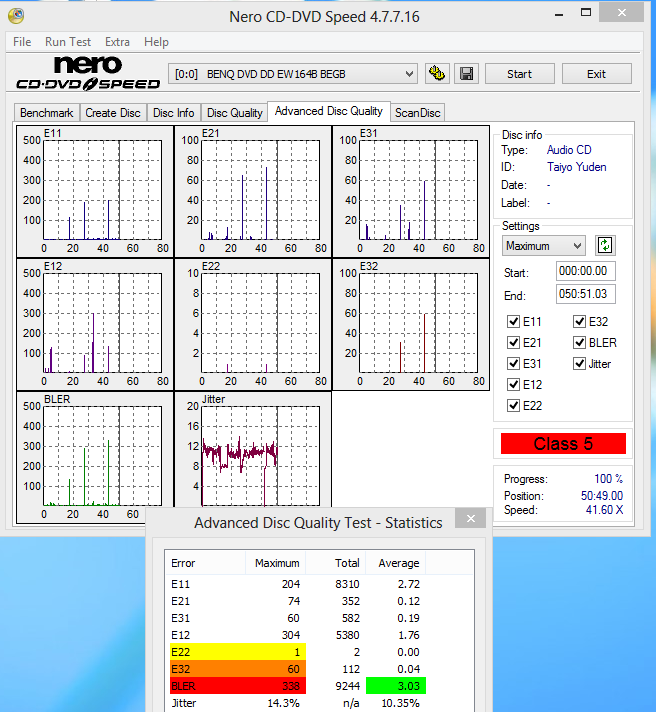Switch to the Disc Quality tab
Image resolution: width=656 pixels, height=712 pixels.
tap(235, 113)
